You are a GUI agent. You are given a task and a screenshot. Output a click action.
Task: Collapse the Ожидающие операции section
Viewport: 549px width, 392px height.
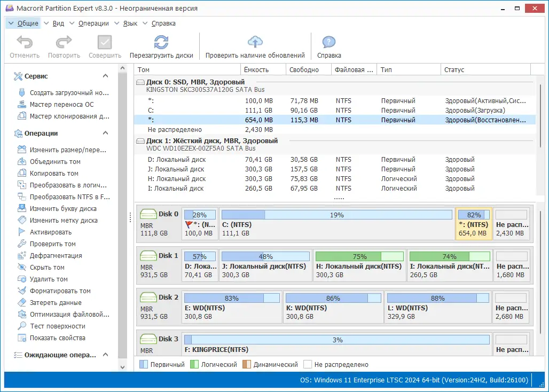(105, 355)
